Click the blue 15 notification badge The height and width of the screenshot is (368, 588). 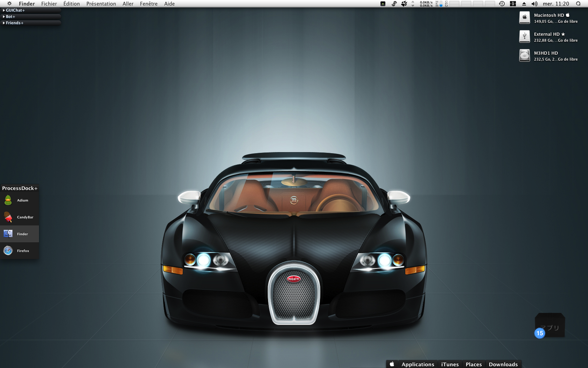[540, 333]
